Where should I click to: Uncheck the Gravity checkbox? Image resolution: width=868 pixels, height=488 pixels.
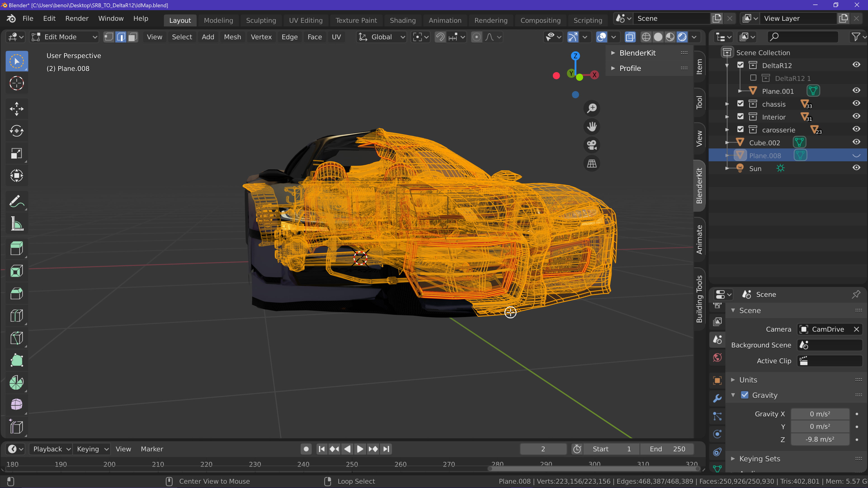745,395
